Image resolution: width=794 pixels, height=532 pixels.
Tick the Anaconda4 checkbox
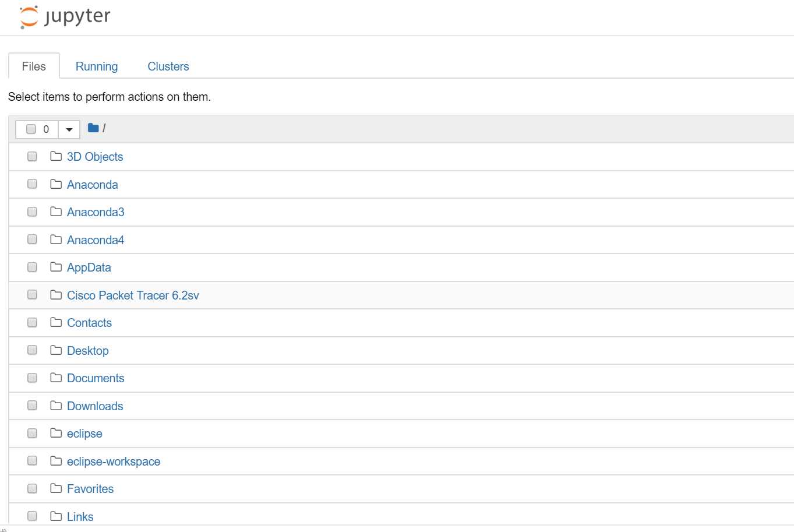32,239
